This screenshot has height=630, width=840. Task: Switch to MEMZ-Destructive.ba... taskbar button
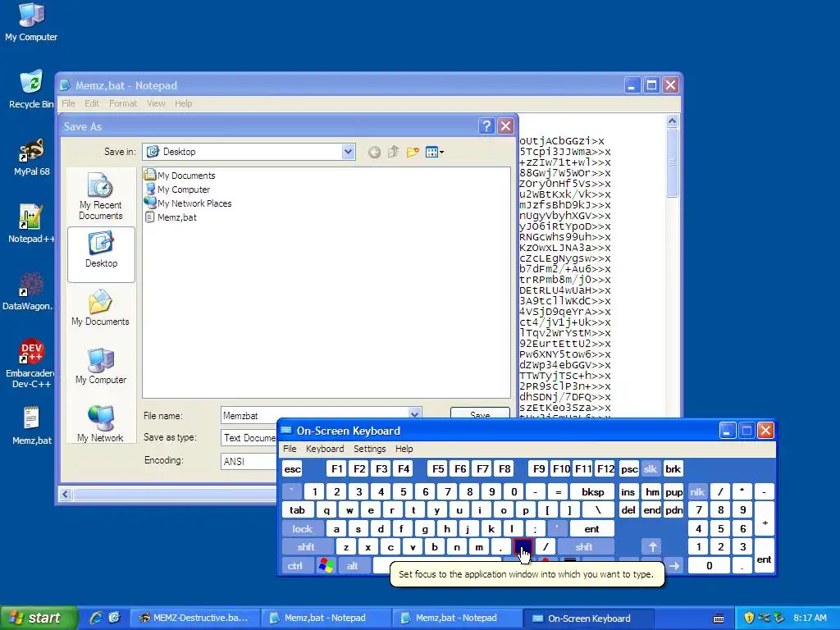(195, 618)
